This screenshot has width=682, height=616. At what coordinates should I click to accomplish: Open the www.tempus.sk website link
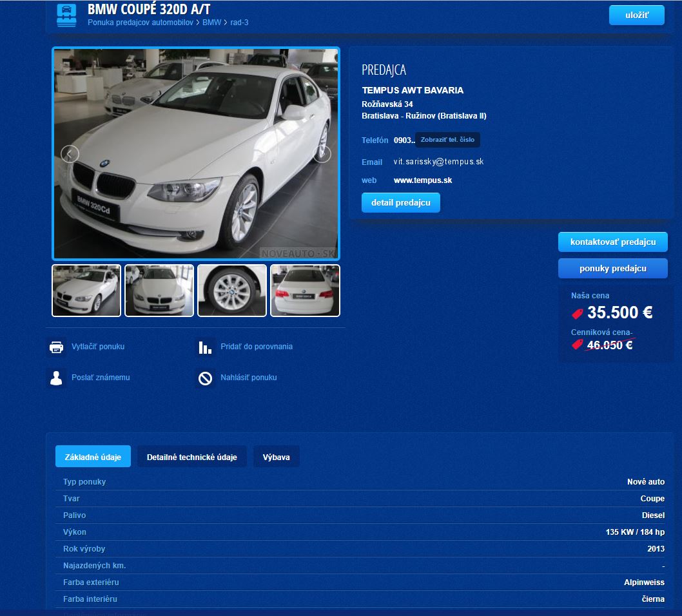(x=422, y=180)
